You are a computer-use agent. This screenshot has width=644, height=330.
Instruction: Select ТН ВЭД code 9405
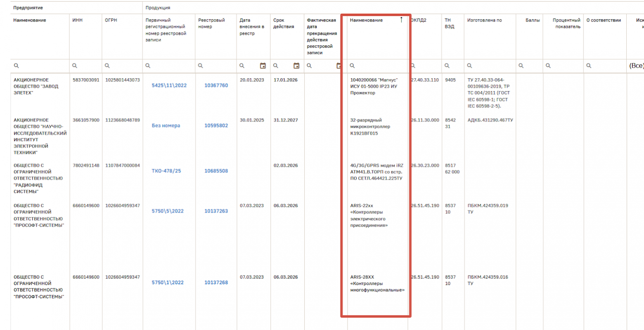[450, 80]
